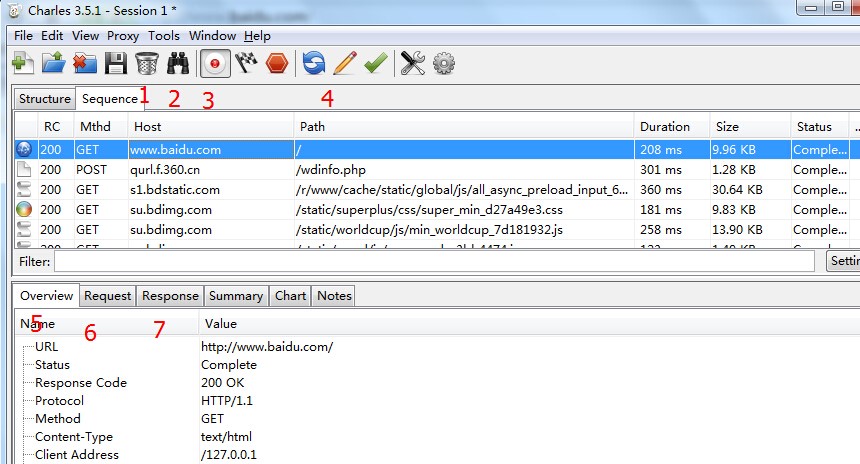
Task: Open Find with the binoculars icon
Action: coord(178,63)
